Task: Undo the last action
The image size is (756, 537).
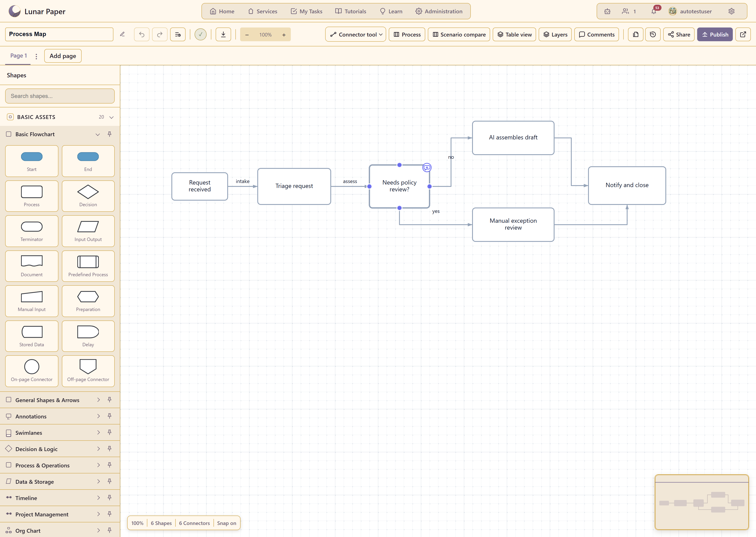Action: 142,34
